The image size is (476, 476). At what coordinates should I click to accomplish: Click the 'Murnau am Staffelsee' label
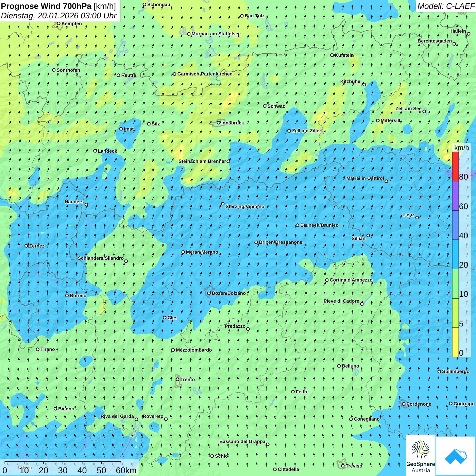pyautogui.click(x=216, y=34)
